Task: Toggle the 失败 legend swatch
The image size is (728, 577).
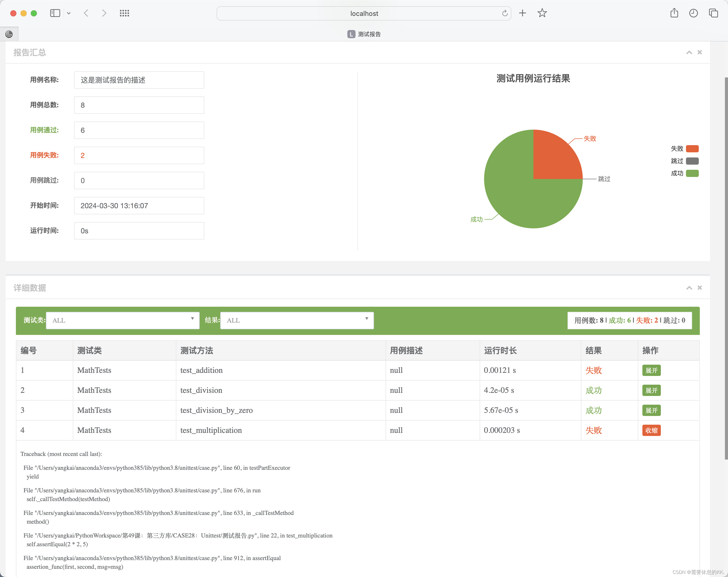Action: (692, 149)
